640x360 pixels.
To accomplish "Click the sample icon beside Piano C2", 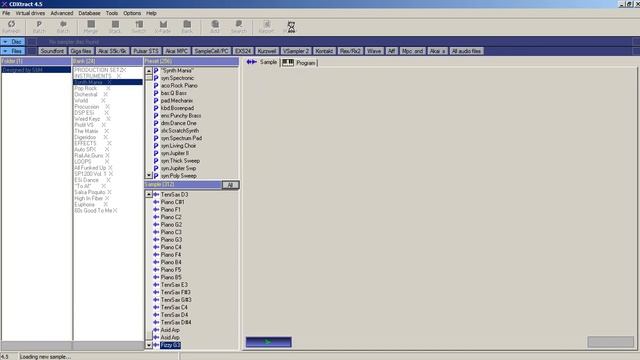I will 156,217.
